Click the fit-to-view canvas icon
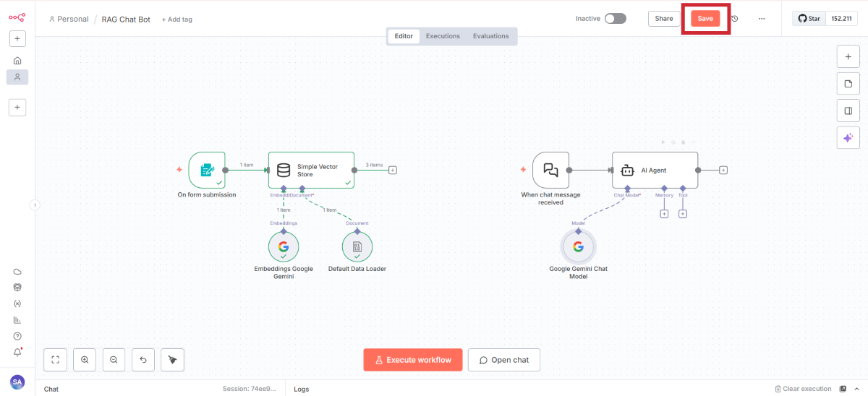This screenshot has width=868, height=396. [x=56, y=359]
